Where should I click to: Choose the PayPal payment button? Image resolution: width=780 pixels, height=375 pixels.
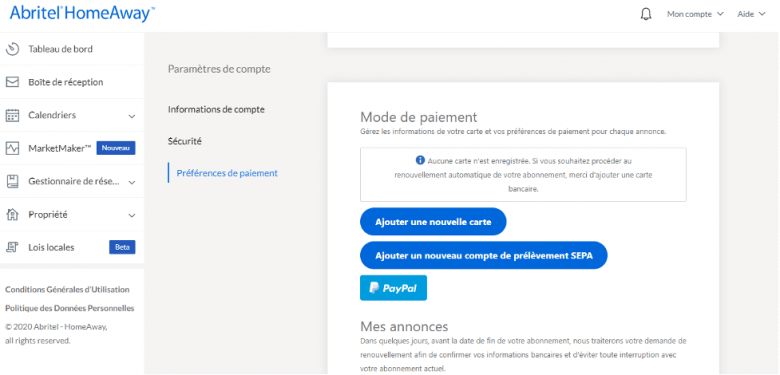click(x=393, y=288)
